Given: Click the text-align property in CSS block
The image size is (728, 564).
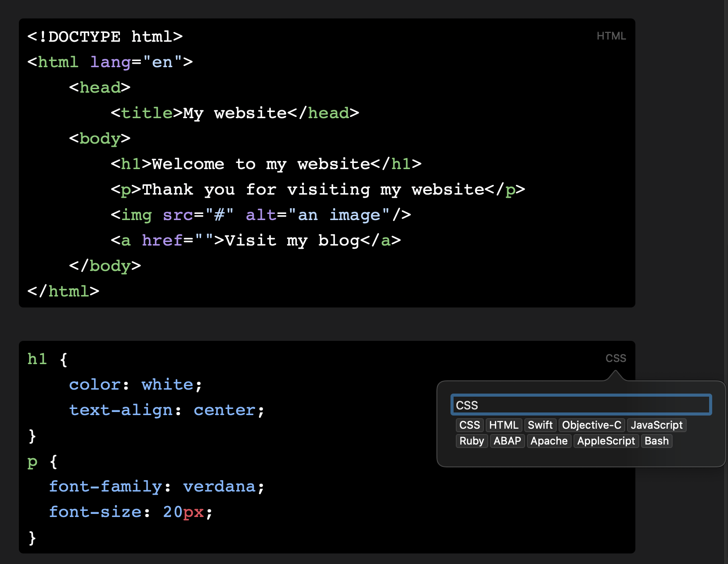Looking at the screenshot, I should pos(121,410).
